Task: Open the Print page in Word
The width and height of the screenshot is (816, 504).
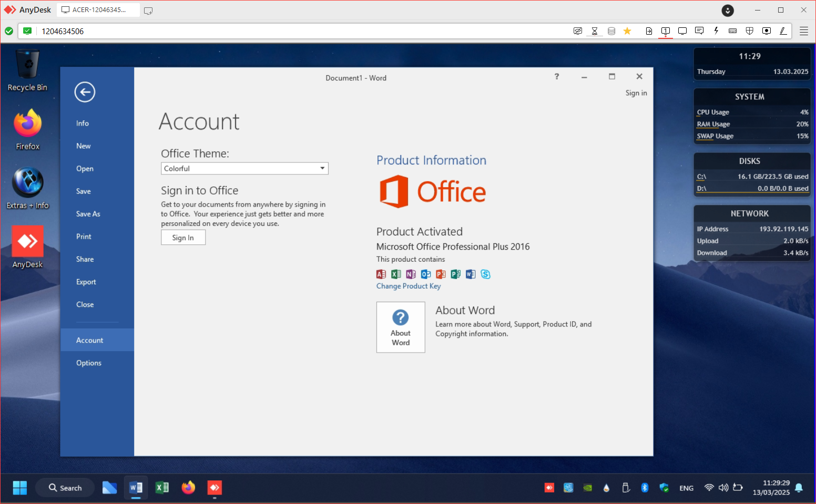Action: (x=84, y=236)
